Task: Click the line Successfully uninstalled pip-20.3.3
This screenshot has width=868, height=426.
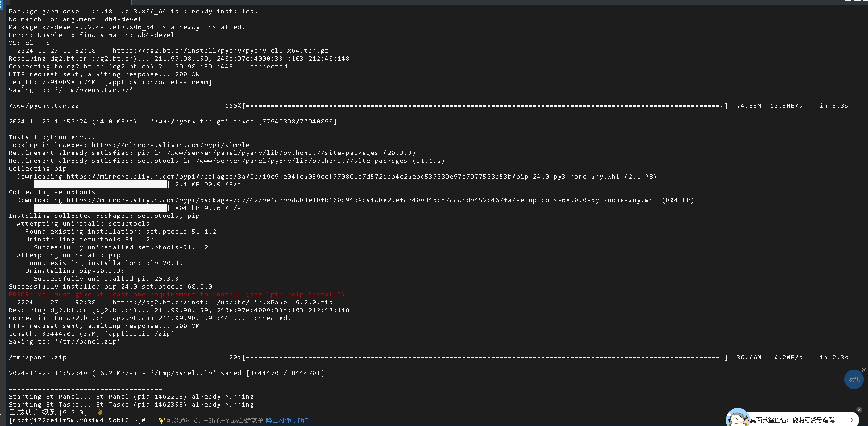Action: (106, 278)
